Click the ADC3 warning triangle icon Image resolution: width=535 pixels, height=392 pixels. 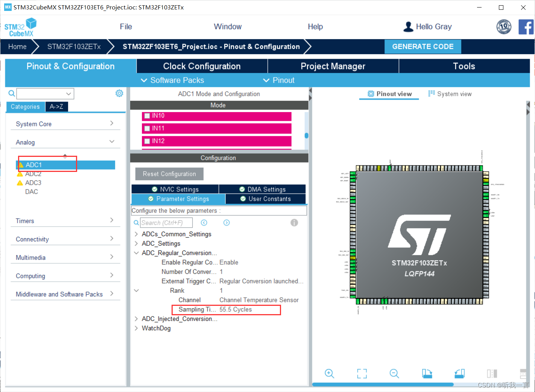pos(20,183)
